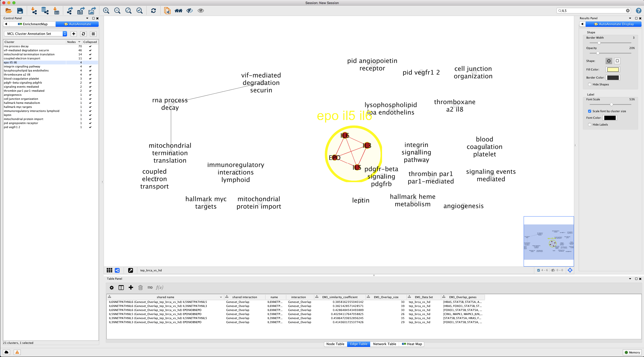Viewport: 644px width, 357px height.
Task: Import table from file icon
Action: 56,11
